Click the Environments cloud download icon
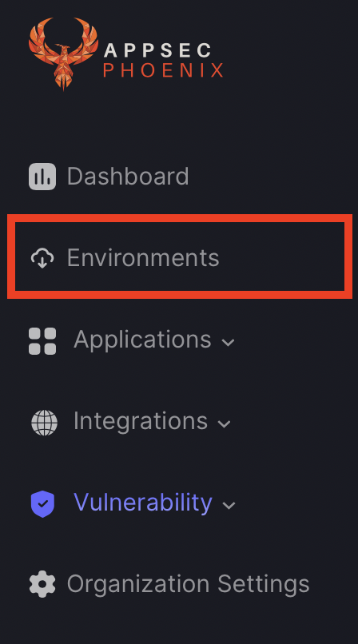This screenshot has width=358, height=644. tap(42, 258)
